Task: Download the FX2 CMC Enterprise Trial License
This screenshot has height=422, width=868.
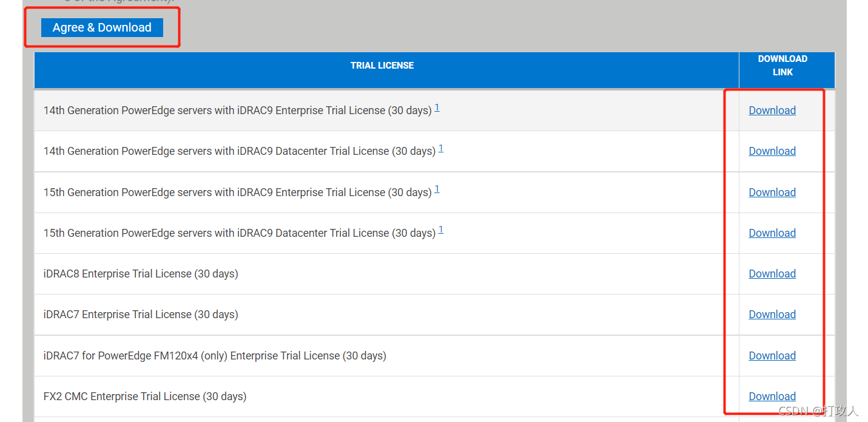Action: pyautogui.click(x=772, y=396)
